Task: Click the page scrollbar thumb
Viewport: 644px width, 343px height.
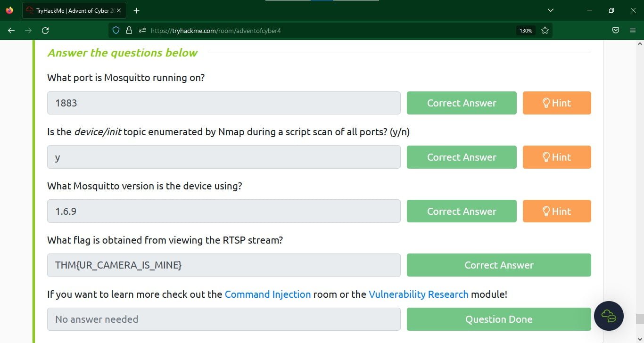Action: pos(640,320)
